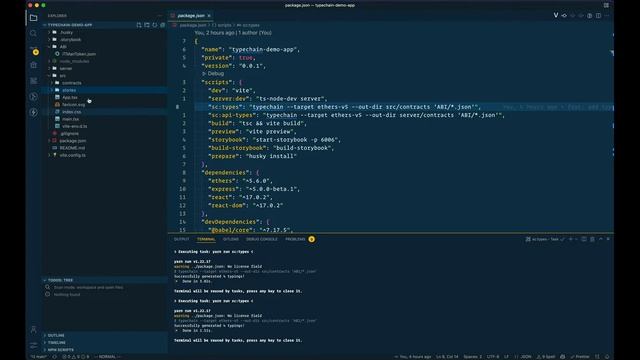
Task: Click Ln, Col cursor position in status bar
Action: point(447,357)
